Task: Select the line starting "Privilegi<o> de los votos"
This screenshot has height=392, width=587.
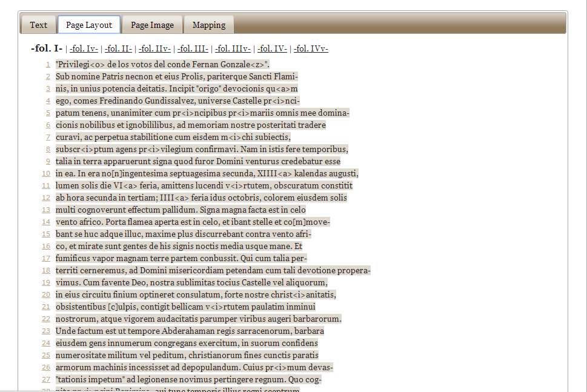Action: (x=162, y=64)
